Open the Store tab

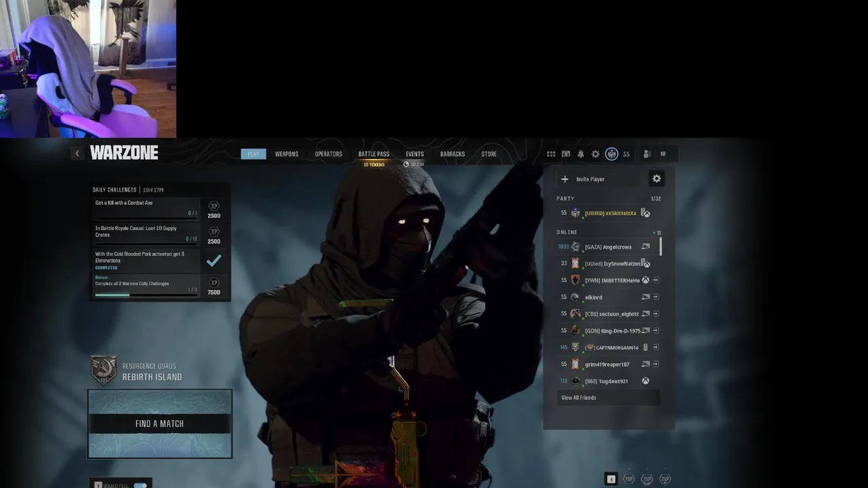[489, 154]
